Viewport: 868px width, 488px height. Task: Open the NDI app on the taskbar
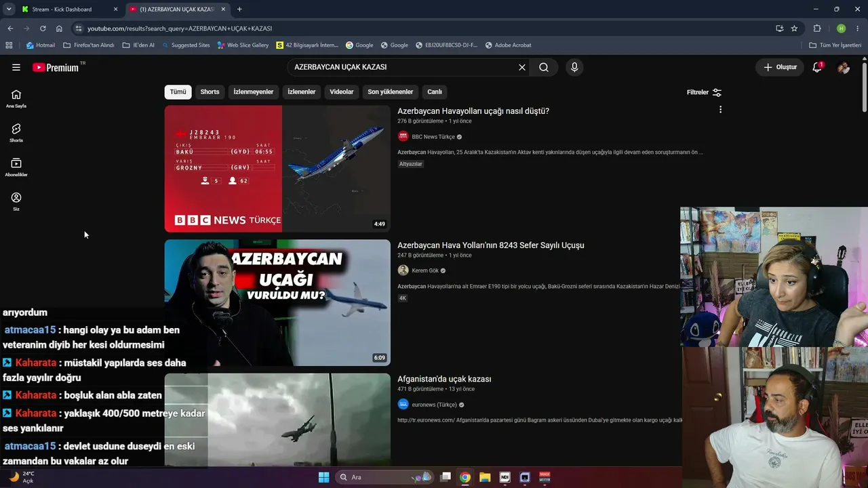click(505, 477)
